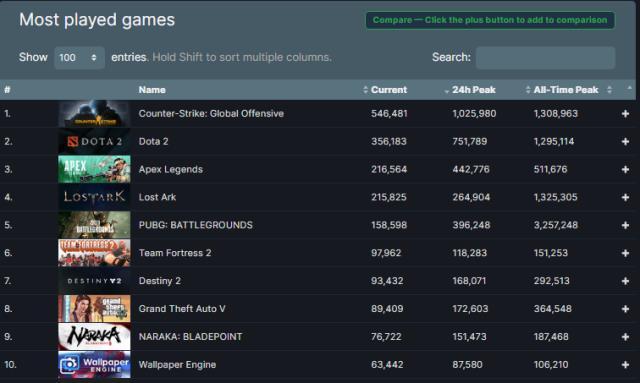
Task: Open the Wallpaper Engine thumbnail image
Action: (94, 365)
